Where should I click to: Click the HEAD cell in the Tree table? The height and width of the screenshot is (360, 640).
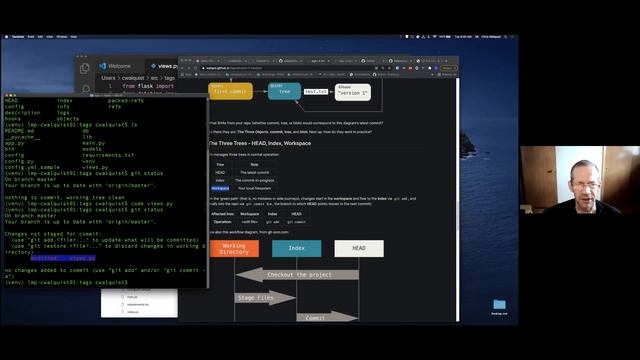(x=220, y=173)
